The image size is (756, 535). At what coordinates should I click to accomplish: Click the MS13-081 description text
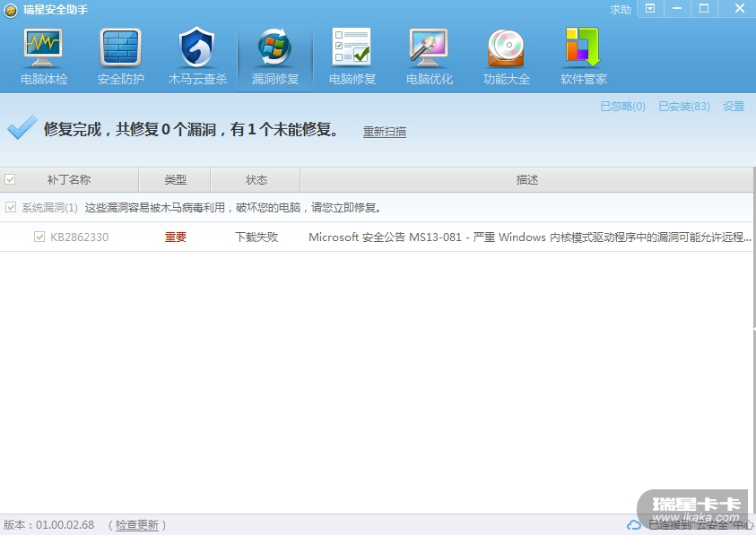[x=530, y=237]
